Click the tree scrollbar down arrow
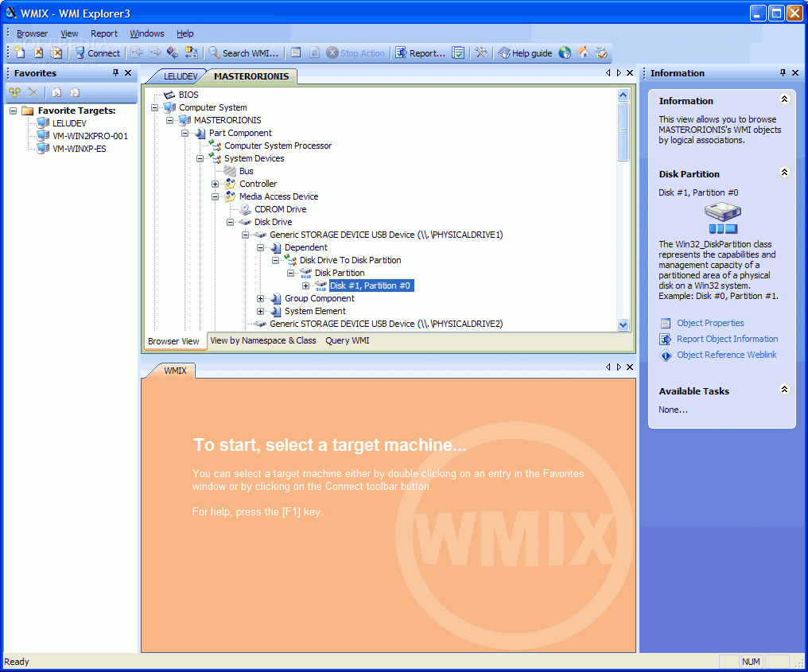 (623, 324)
